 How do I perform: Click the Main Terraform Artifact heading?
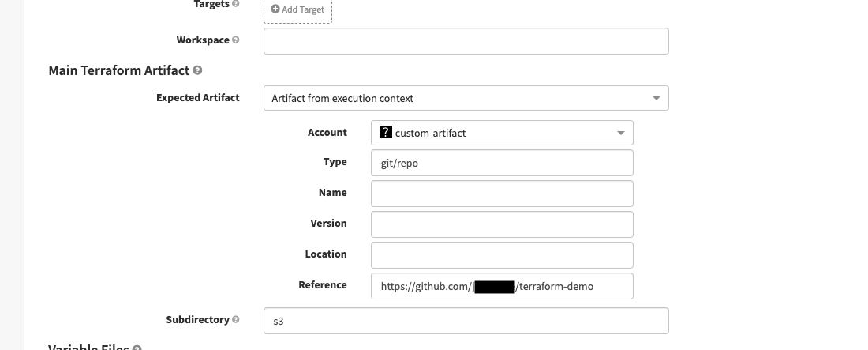[x=118, y=70]
